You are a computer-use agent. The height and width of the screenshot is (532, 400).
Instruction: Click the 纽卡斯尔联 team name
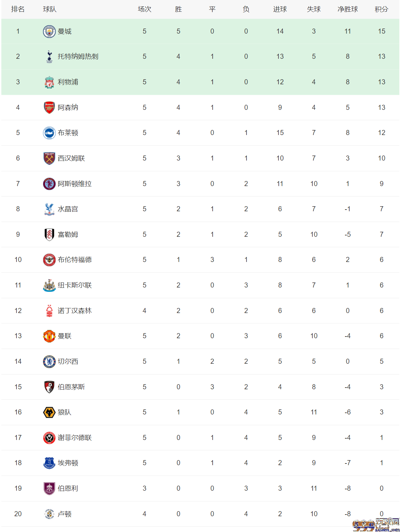pyautogui.click(x=75, y=285)
